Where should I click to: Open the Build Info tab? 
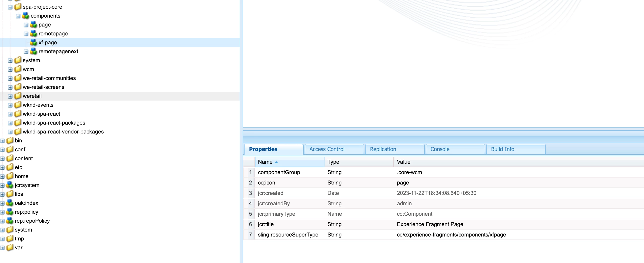516,149
